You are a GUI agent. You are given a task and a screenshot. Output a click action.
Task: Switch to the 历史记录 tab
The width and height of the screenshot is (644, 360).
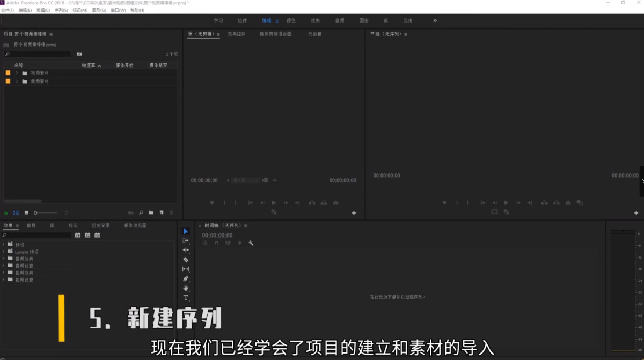pyautogui.click(x=100, y=226)
